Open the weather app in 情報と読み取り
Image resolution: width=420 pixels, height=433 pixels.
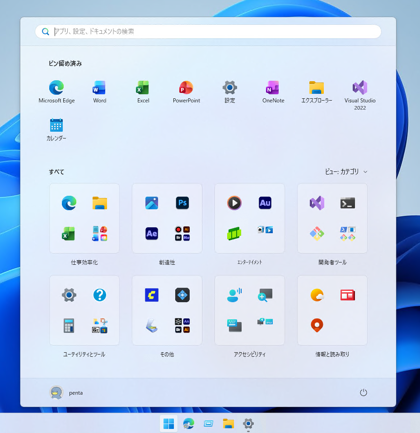pos(317,295)
